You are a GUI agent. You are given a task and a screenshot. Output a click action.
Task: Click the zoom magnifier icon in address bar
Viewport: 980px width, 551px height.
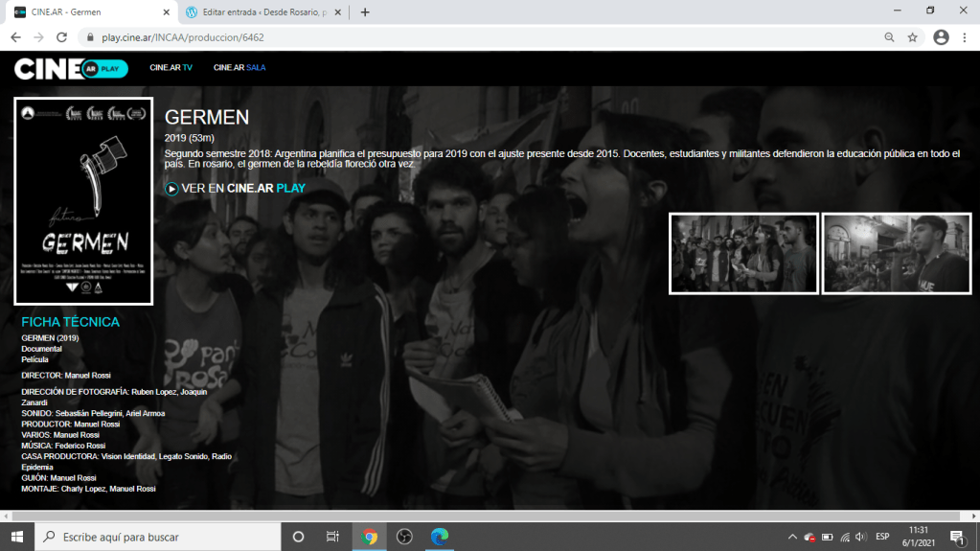pyautogui.click(x=889, y=37)
